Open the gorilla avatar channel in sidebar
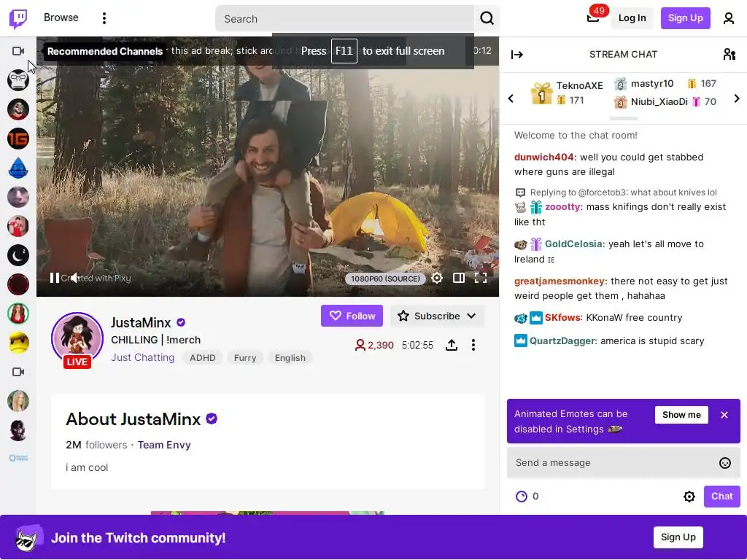The height and width of the screenshot is (560, 747). [18, 80]
